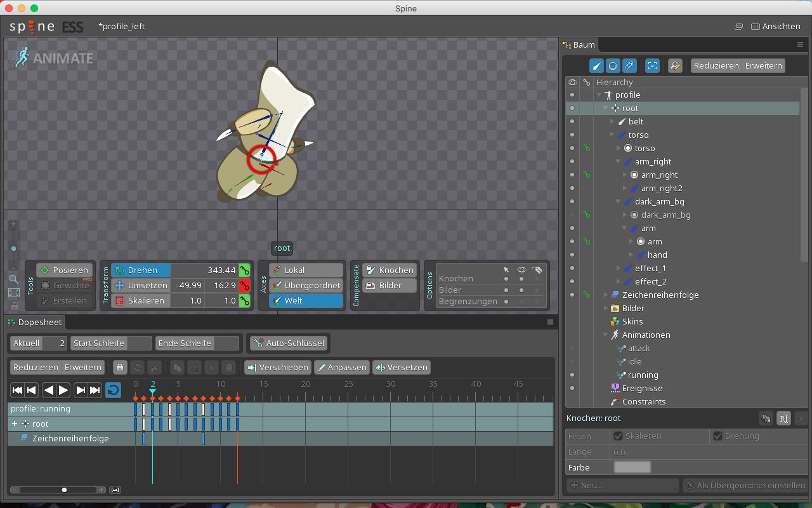
Task: Click the zoom magnifier icon in the viewport
Action: click(x=14, y=279)
